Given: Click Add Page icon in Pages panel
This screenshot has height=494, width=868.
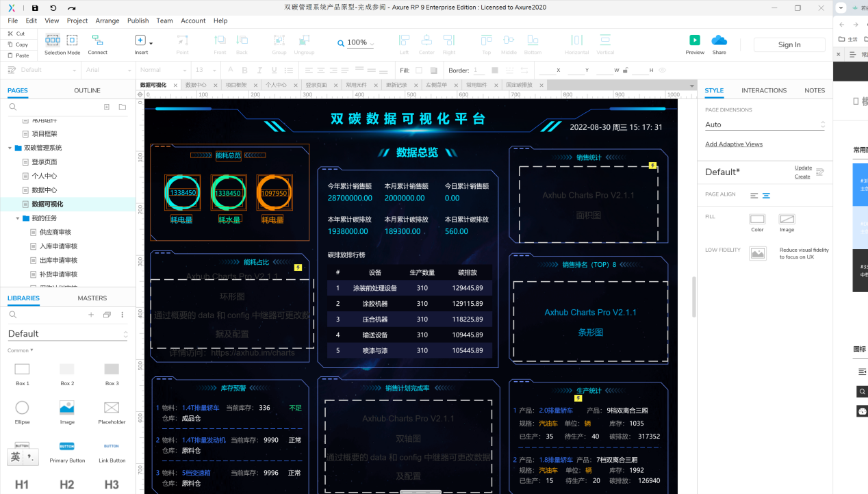Looking at the screenshot, I should pos(107,107).
